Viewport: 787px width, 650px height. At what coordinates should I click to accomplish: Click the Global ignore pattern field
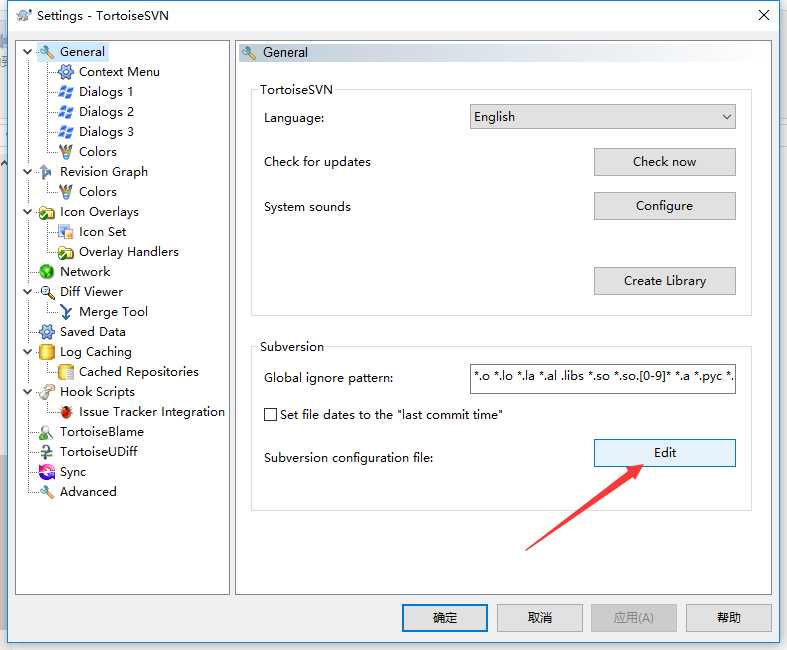(602, 378)
